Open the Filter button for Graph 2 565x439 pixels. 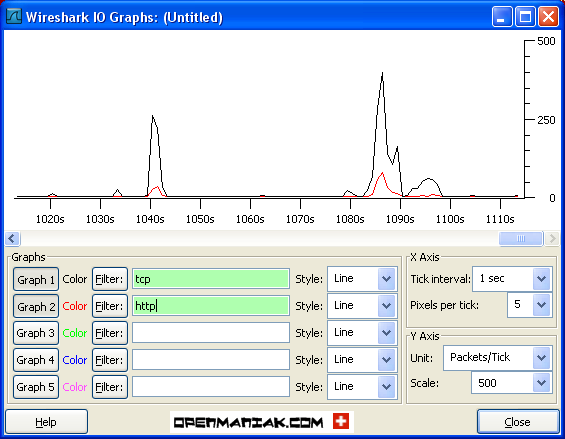tap(110, 306)
